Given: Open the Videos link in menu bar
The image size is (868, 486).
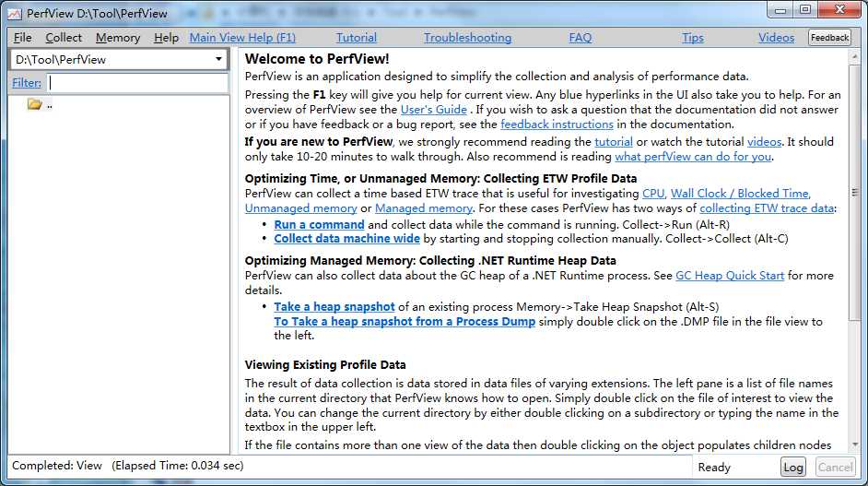Looking at the screenshot, I should [x=776, y=38].
